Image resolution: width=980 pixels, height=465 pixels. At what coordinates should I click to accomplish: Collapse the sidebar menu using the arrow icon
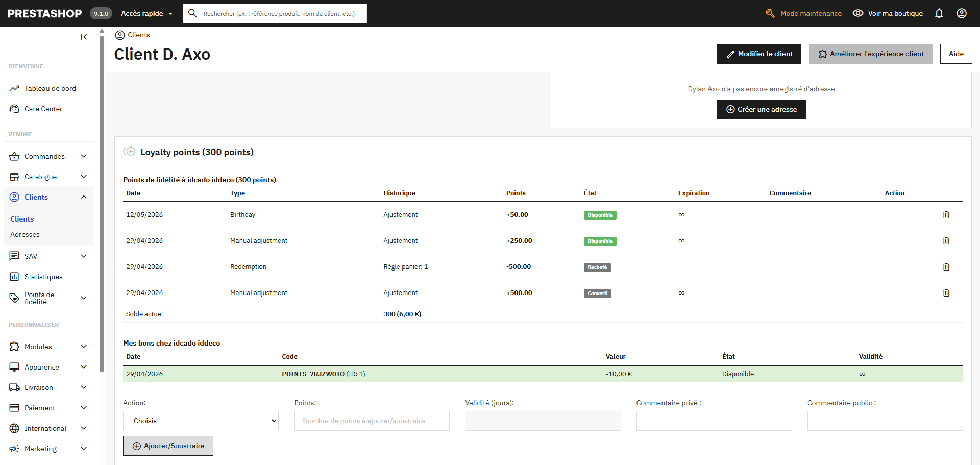tap(84, 37)
